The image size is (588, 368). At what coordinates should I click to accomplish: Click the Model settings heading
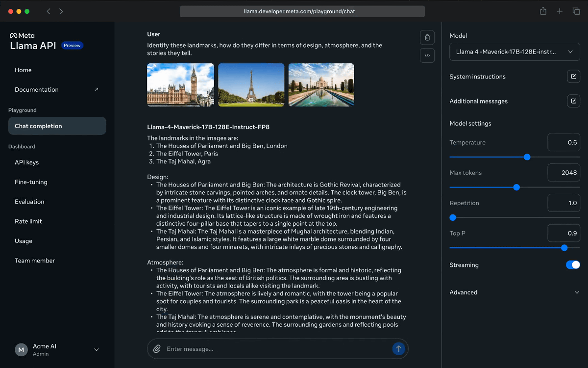pyautogui.click(x=470, y=124)
